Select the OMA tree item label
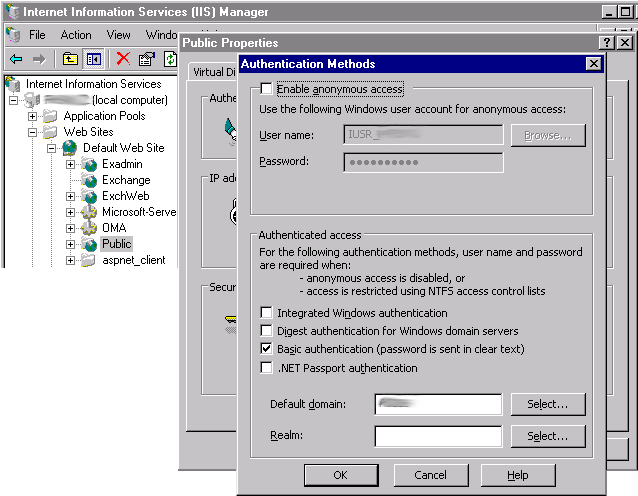Image resolution: width=638 pixels, height=496 pixels. 114,228
